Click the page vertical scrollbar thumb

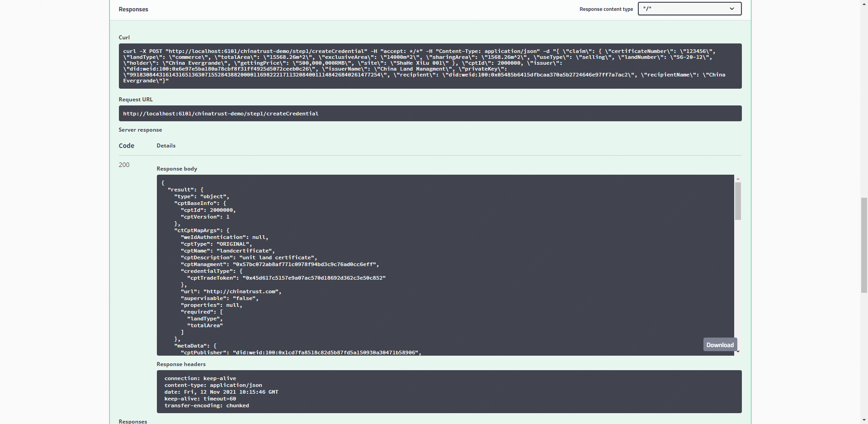click(x=864, y=245)
